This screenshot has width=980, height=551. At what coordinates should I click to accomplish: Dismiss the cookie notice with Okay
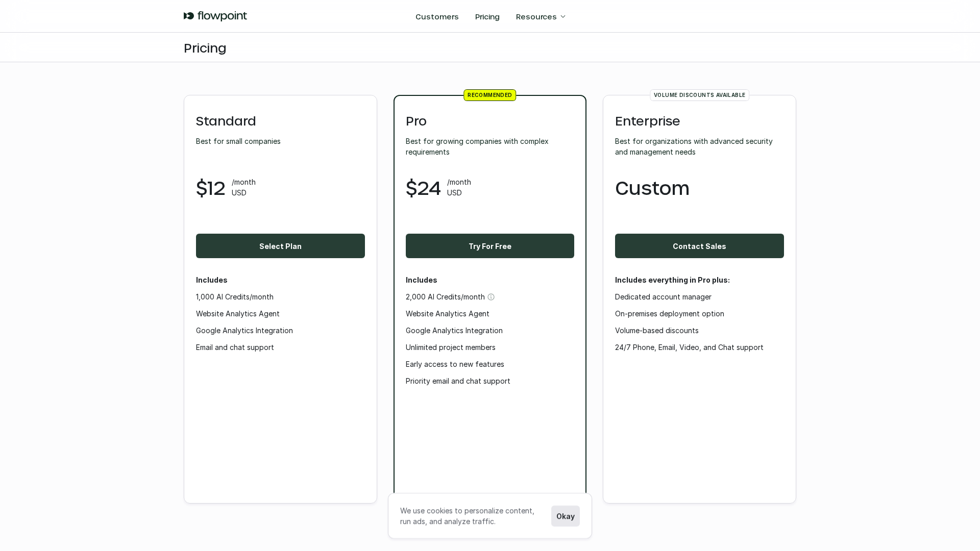[x=565, y=516]
